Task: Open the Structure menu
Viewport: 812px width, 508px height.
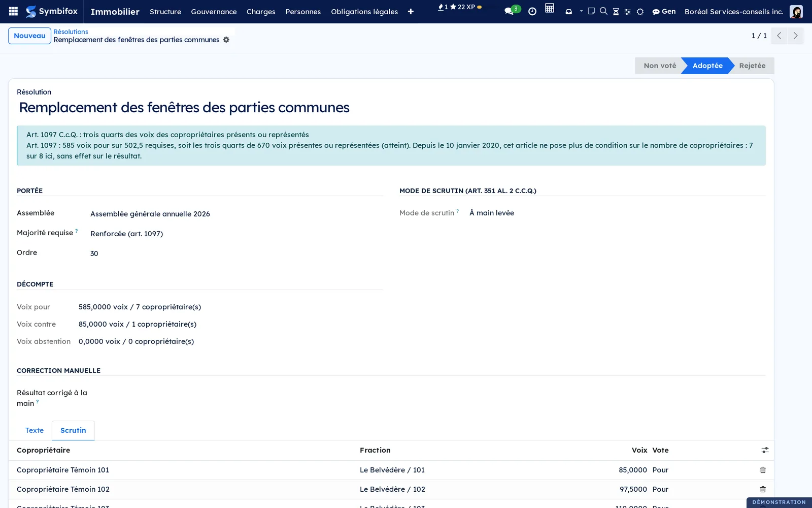Action: coord(165,12)
